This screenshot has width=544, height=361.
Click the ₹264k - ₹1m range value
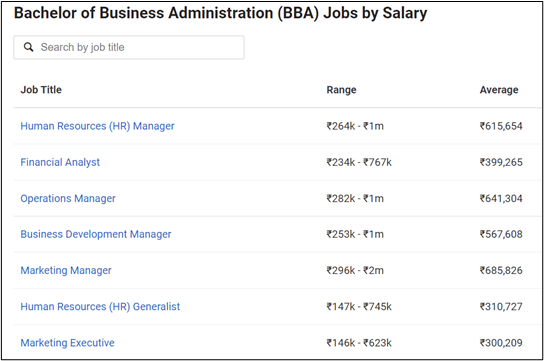pos(355,126)
